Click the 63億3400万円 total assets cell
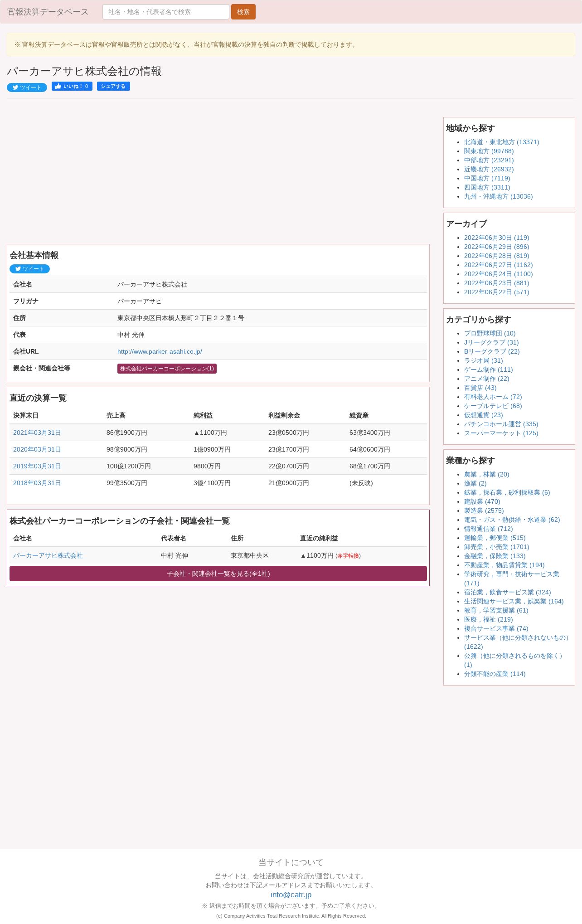The height and width of the screenshot is (924, 582). click(370, 433)
